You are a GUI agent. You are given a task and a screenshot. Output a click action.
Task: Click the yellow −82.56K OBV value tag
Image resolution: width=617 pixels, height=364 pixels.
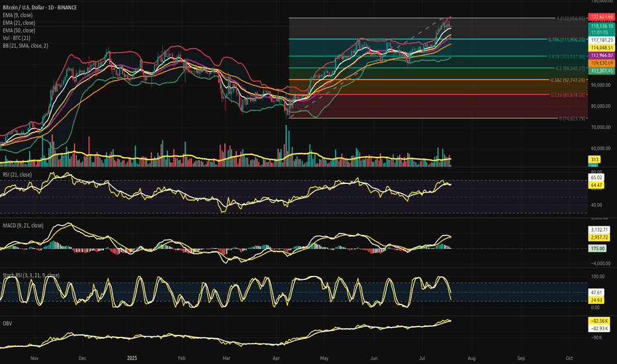click(599, 321)
